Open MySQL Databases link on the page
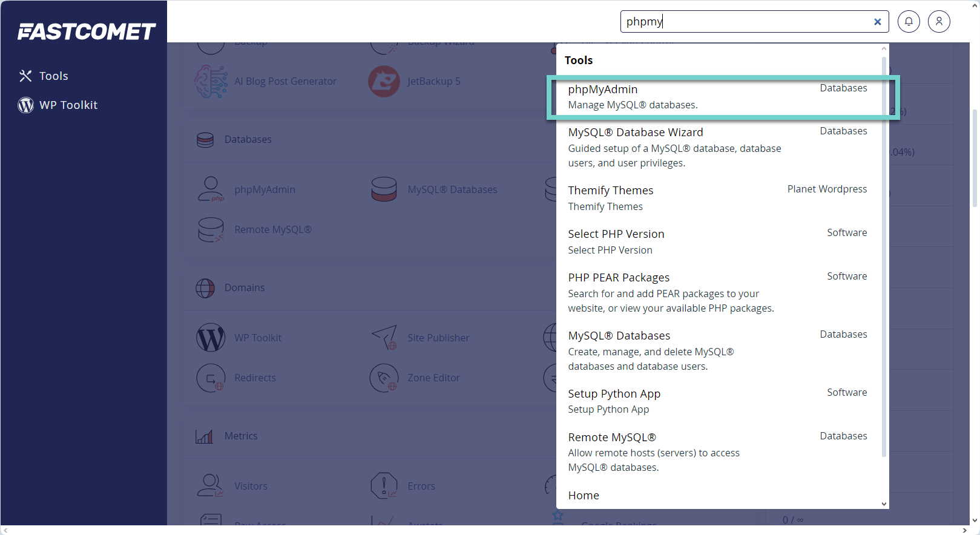Screen dimensions: 980x535 coord(452,189)
